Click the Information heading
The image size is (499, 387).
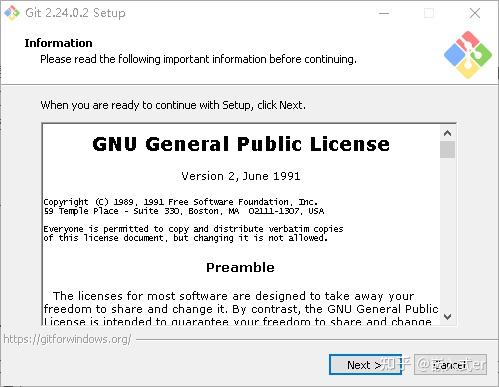click(x=58, y=43)
